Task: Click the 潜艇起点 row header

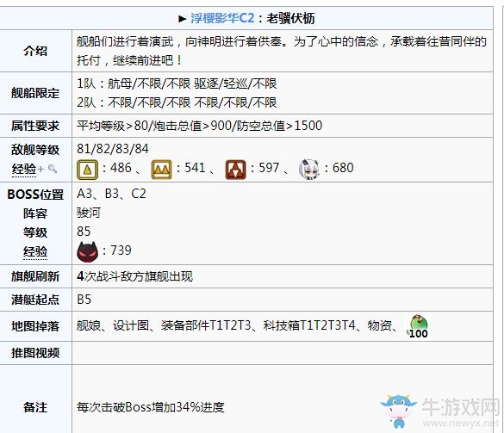Action: pos(35,300)
